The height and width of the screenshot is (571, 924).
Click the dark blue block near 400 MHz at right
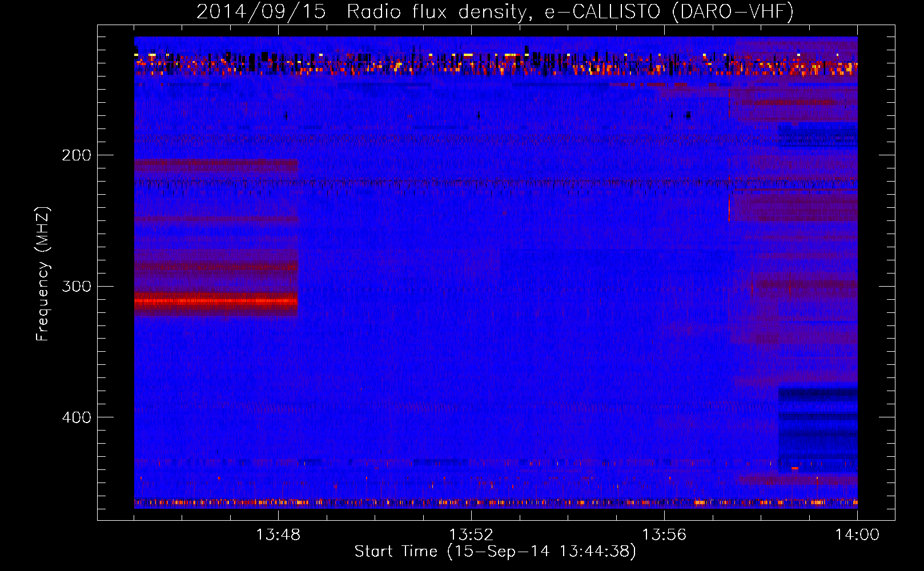point(818,429)
